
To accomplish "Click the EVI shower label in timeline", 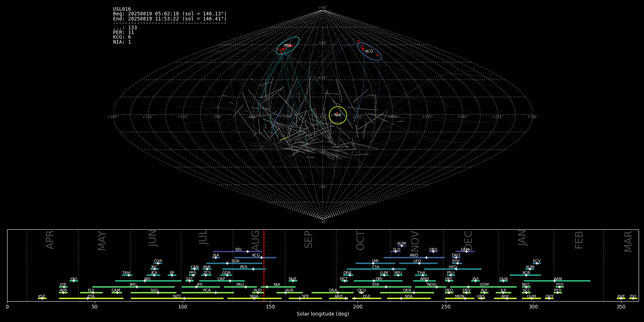I will click(633, 297).
